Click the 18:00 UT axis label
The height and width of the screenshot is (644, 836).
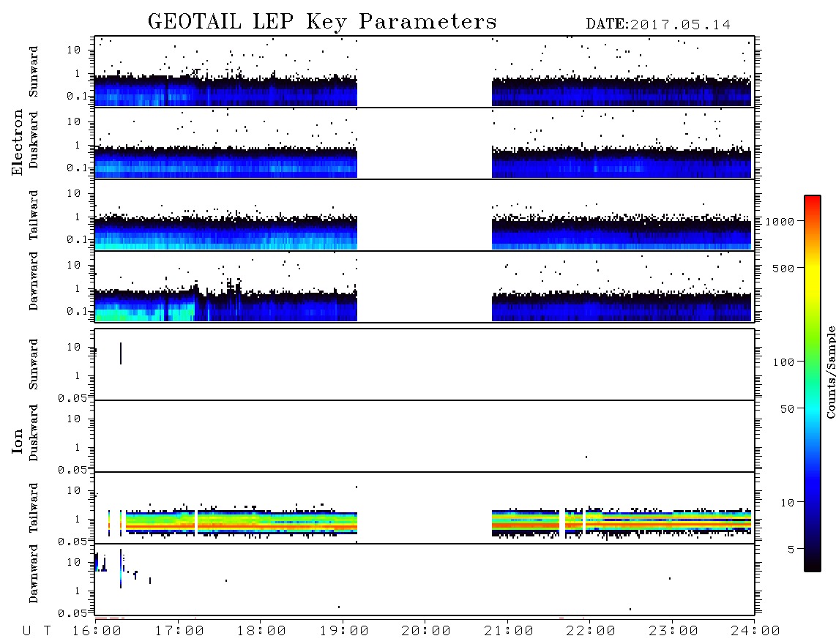point(261,632)
